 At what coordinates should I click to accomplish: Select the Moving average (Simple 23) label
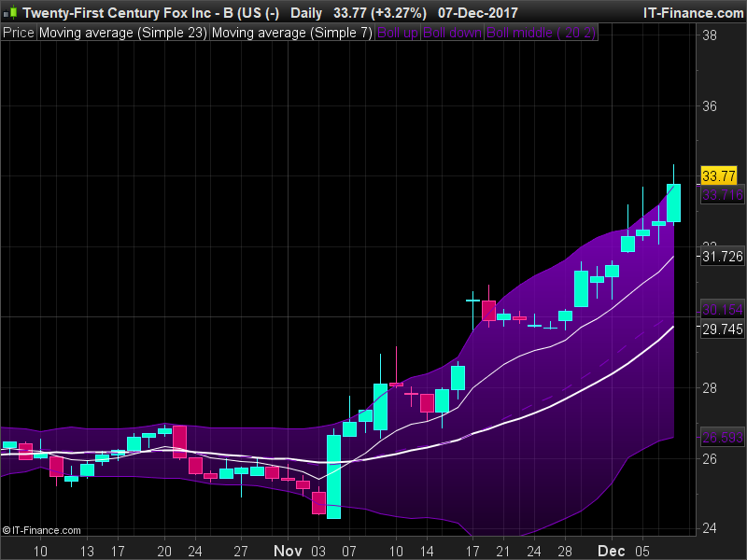123,33
